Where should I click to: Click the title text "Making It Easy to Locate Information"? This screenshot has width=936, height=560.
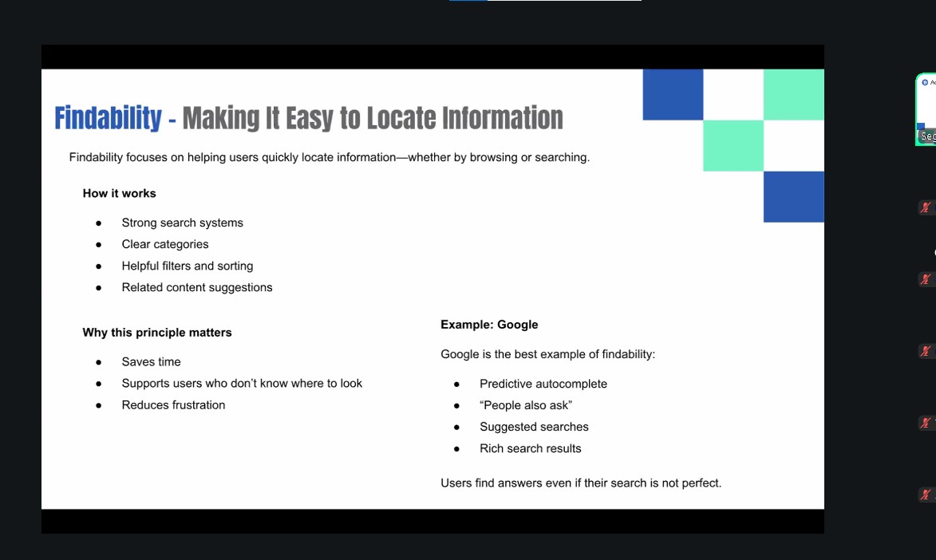click(373, 117)
